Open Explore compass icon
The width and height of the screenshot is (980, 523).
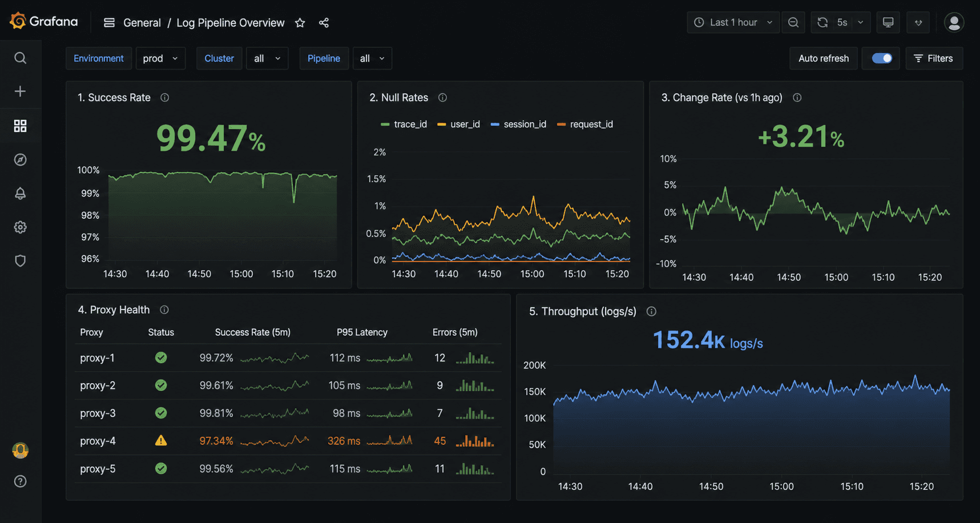[20, 159]
